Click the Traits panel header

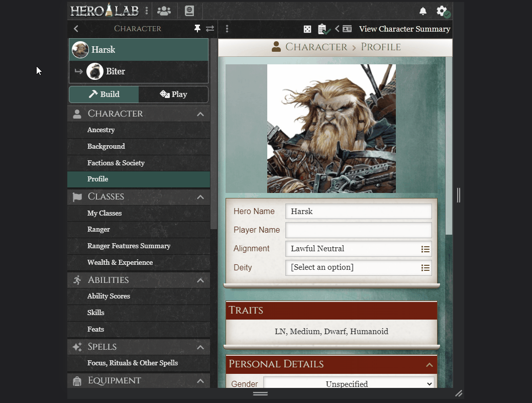pos(332,311)
